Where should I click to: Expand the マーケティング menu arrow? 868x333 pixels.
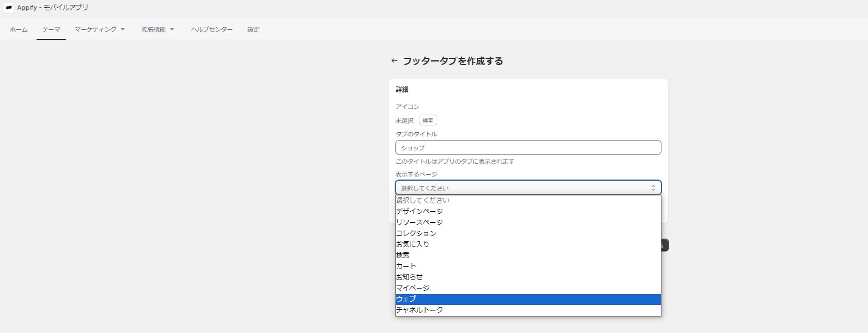(122, 29)
